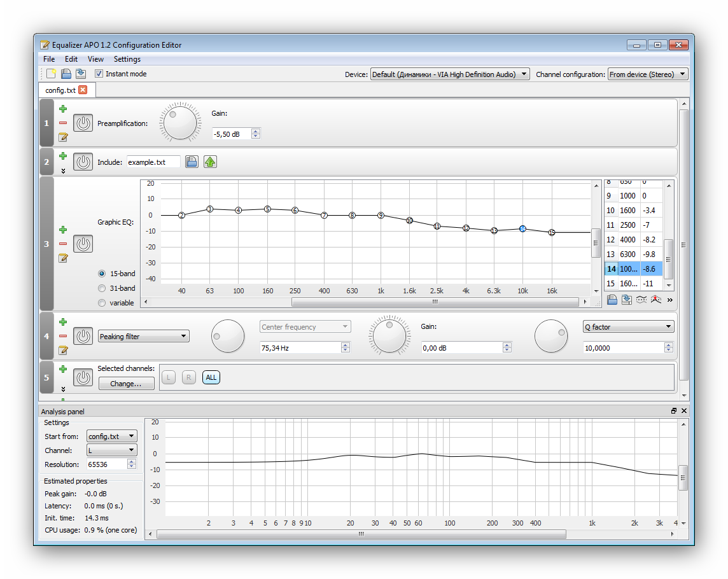
Task: Click the Include file name field
Action: point(153,162)
